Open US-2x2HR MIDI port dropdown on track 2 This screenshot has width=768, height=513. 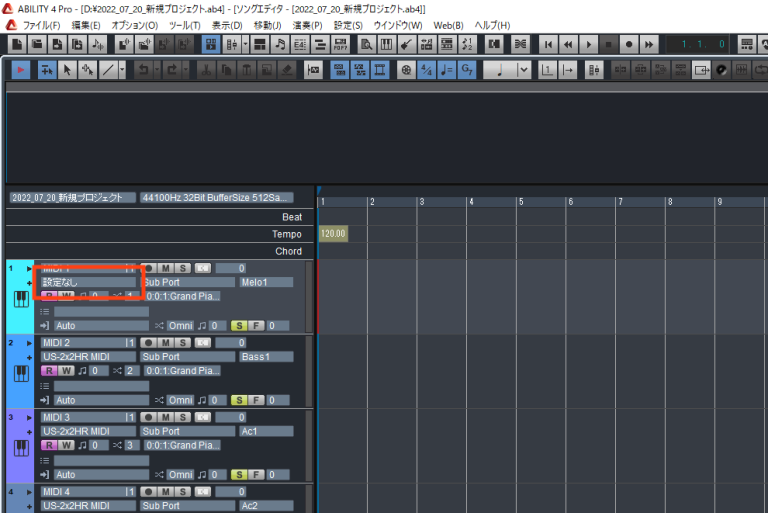point(87,357)
